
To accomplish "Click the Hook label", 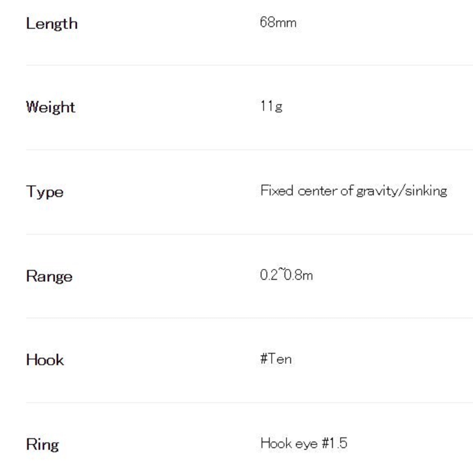I will click(45, 360).
